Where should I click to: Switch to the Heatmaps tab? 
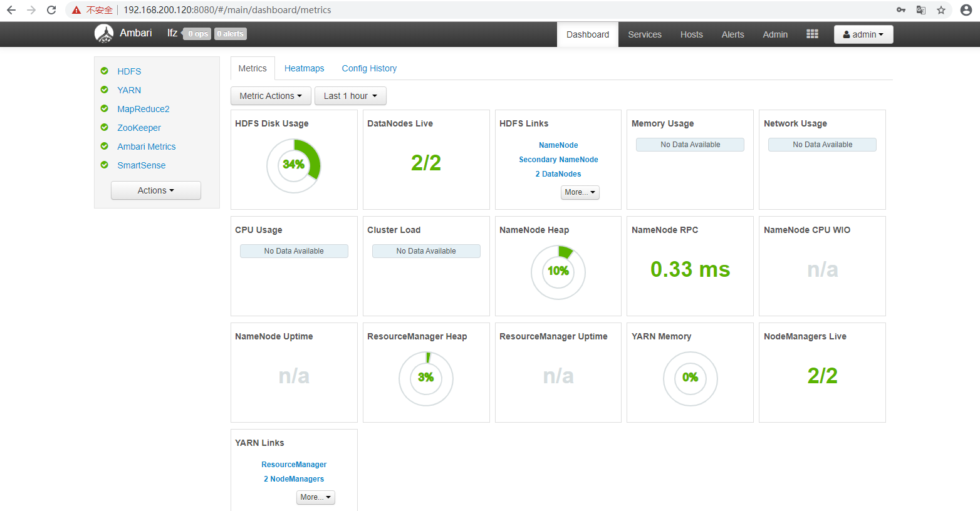pos(305,68)
